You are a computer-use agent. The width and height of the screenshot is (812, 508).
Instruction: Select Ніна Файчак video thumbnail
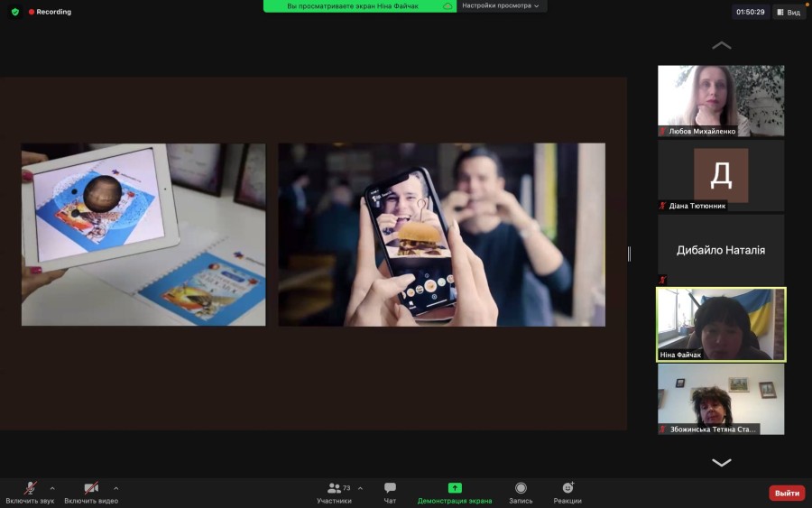pos(721,325)
